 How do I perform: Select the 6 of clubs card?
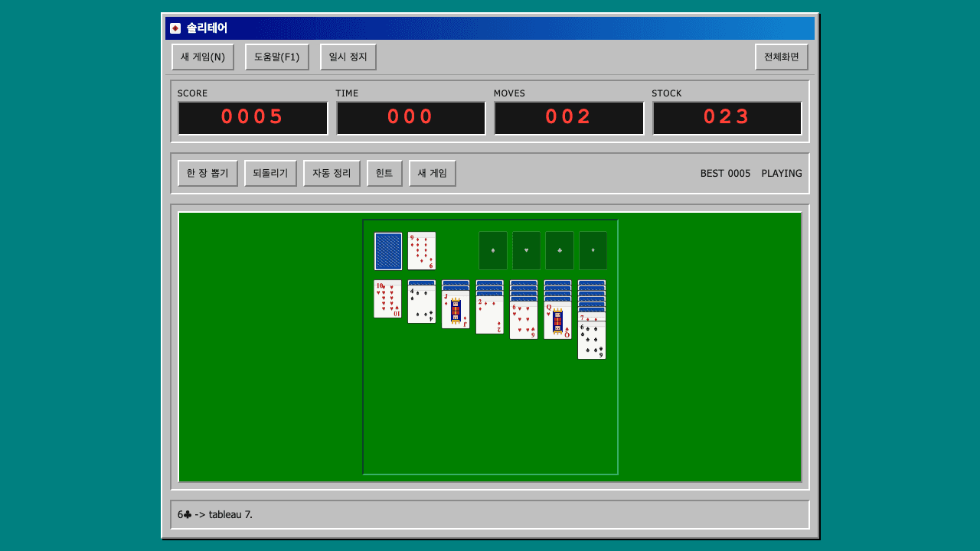[592, 341]
